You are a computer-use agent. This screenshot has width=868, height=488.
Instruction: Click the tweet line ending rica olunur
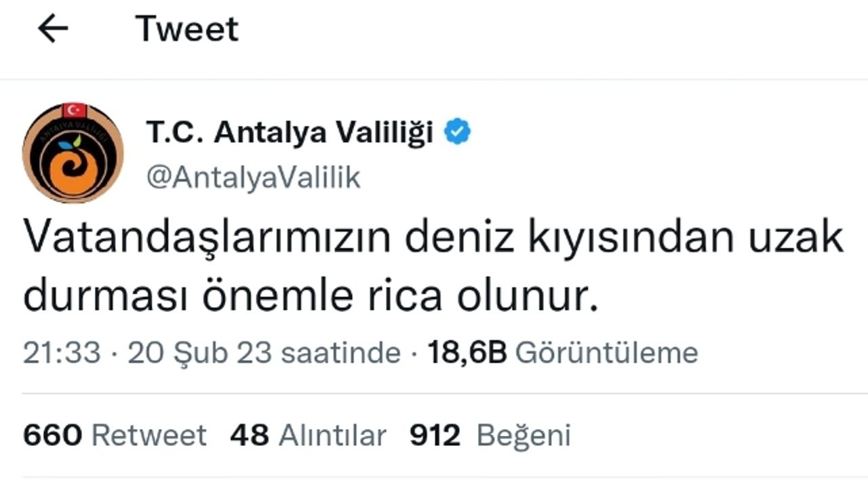coord(312,296)
